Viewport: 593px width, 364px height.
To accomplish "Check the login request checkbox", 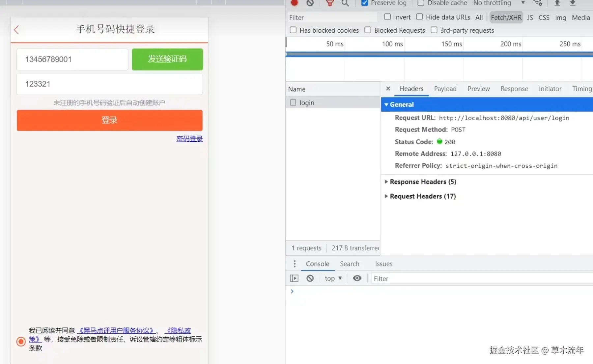I will (293, 102).
